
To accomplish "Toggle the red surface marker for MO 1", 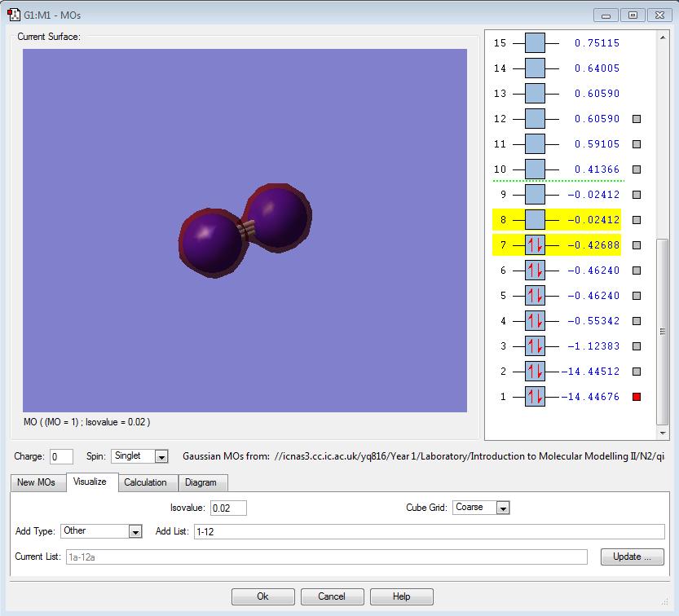I will click(637, 397).
